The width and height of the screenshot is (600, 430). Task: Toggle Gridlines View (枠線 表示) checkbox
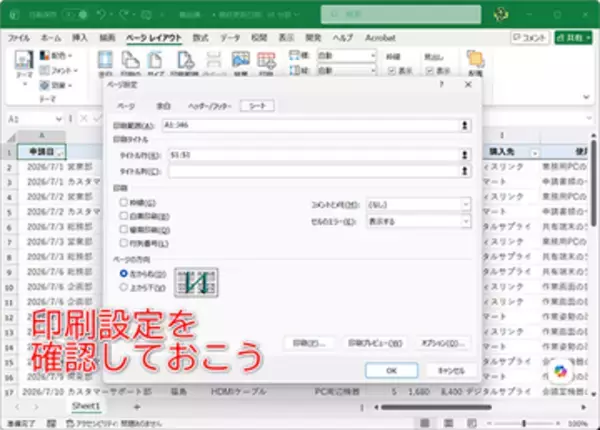[391, 71]
